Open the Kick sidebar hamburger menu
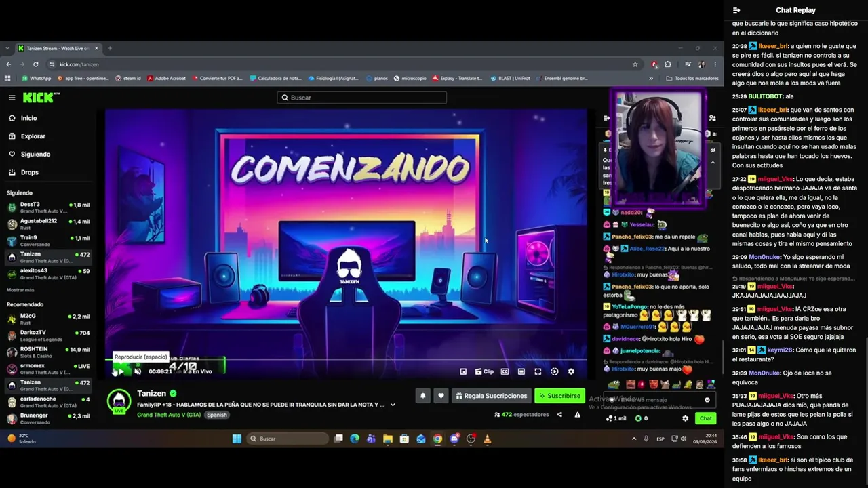The height and width of the screenshot is (488, 868). [x=12, y=98]
